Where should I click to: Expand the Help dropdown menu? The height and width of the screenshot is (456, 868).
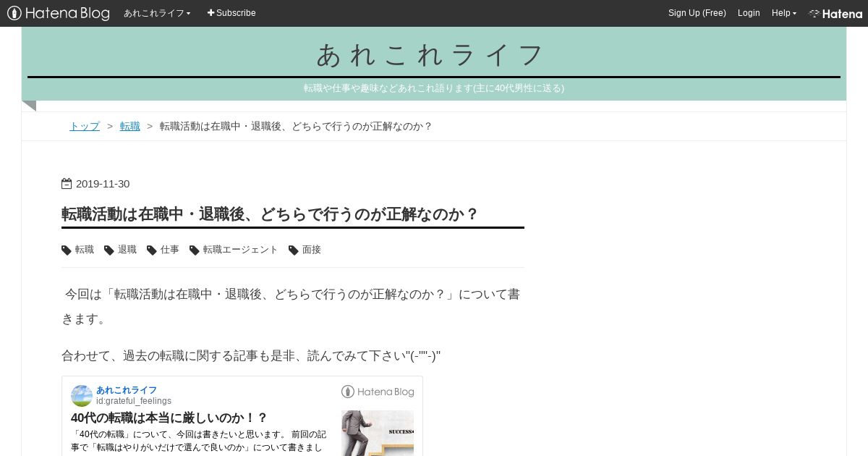pyautogui.click(x=784, y=13)
